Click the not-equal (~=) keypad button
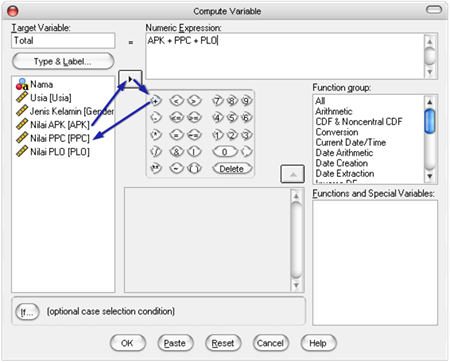 click(194, 135)
